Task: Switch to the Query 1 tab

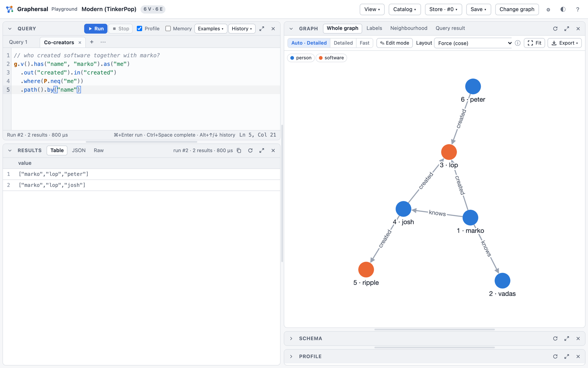Action: (x=18, y=42)
